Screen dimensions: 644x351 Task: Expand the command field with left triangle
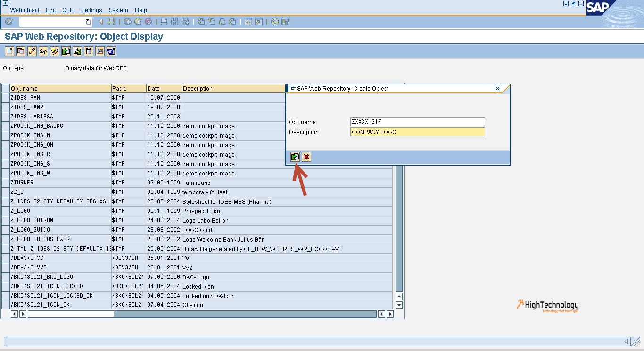pyautogui.click(x=101, y=22)
